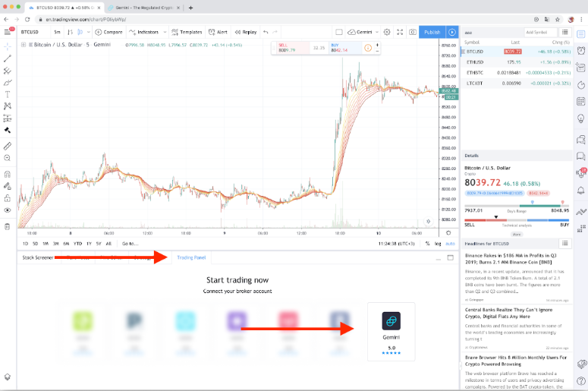Toggle lock all drawing tools

pyautogui.click(x=7, y=198)
